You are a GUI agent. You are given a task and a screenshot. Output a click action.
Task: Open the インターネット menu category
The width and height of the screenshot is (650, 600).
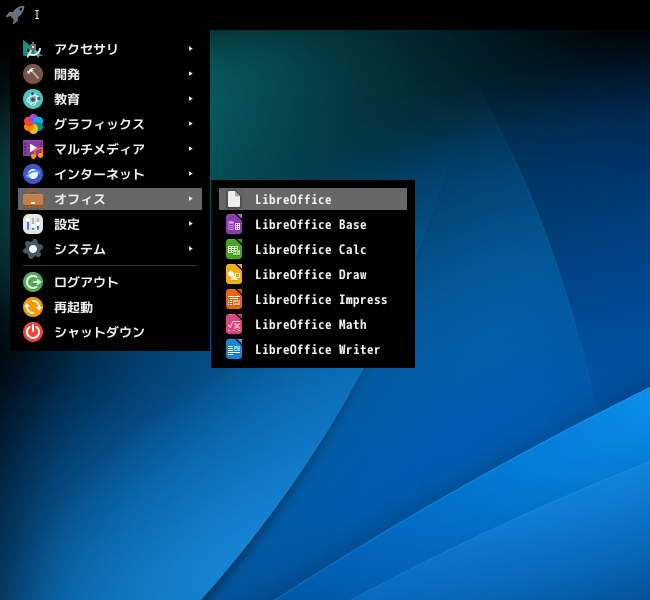coord(110,174)
